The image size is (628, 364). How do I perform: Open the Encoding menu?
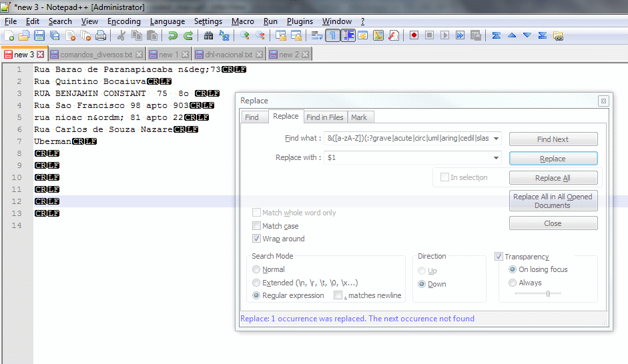click(x=123, y=21)
